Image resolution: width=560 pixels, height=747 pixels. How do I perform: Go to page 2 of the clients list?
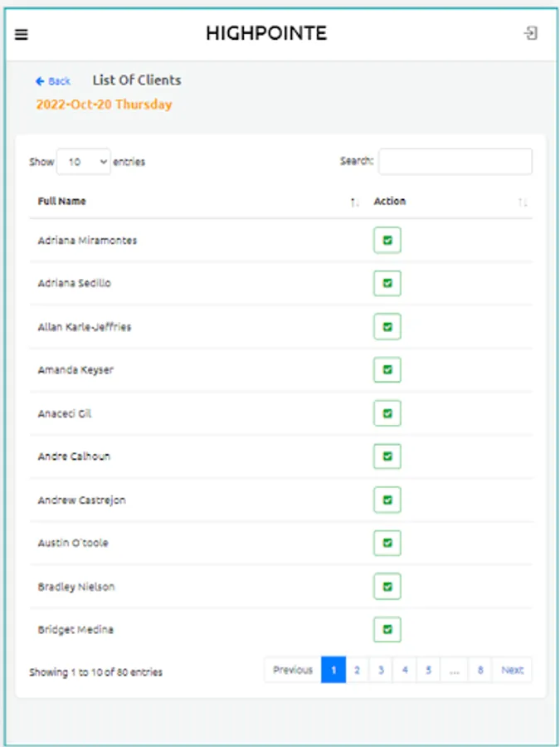[357, 671]
